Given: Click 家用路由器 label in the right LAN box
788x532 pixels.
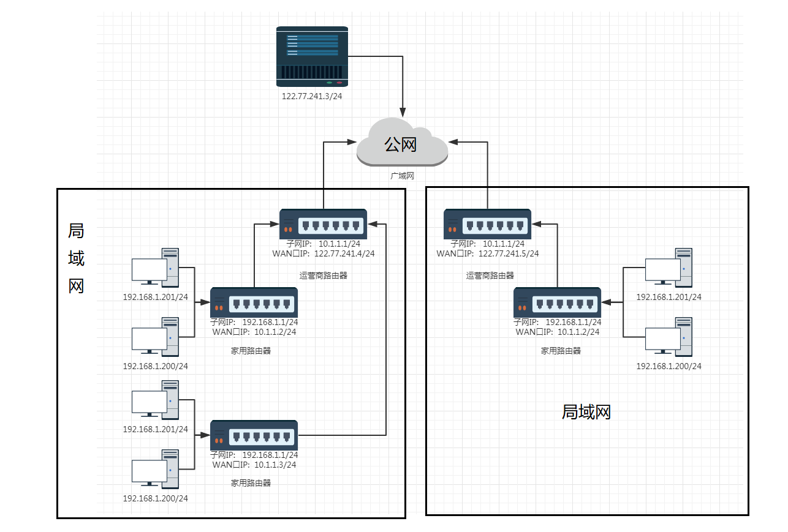Looking at the screenshot, I should coord(561,351).
